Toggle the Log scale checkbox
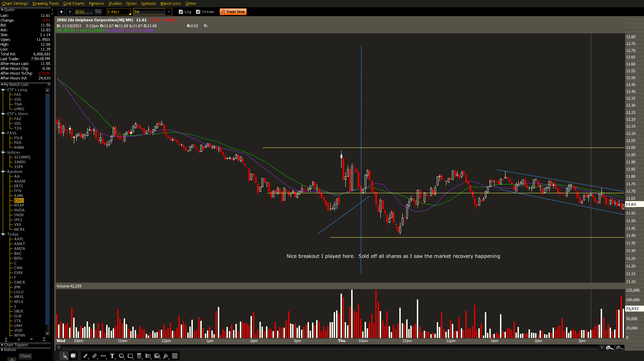The image size is (644, 361). [x=181, y=12]
